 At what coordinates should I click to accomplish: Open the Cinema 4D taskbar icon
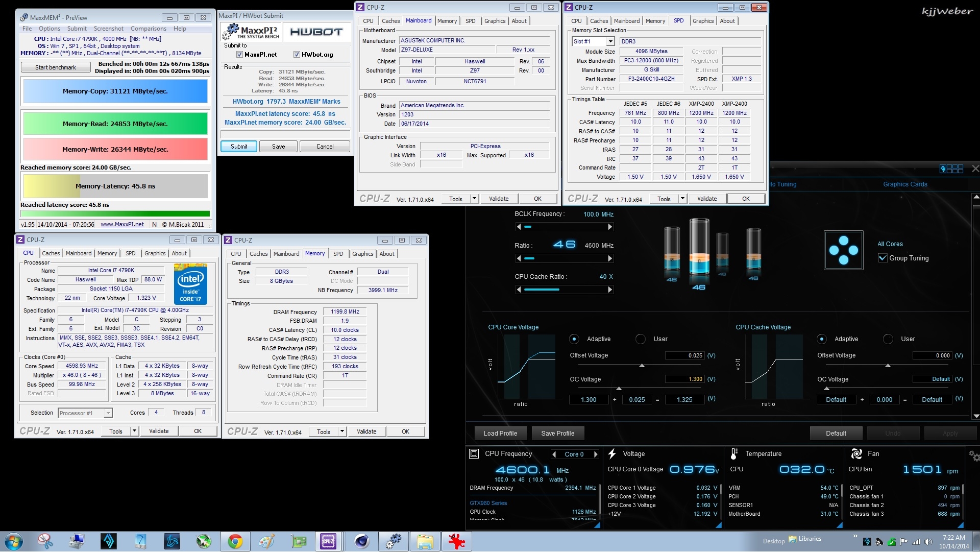coord(362,541)
